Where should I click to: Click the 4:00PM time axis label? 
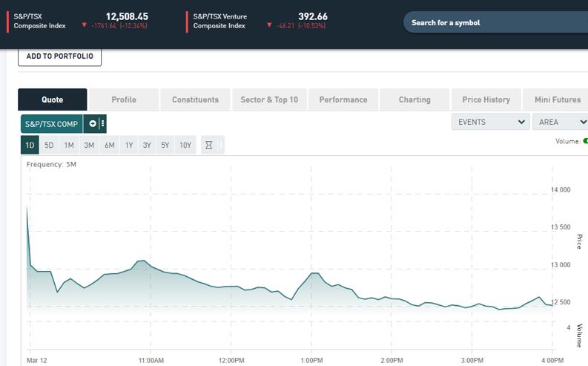click(552, 360)
